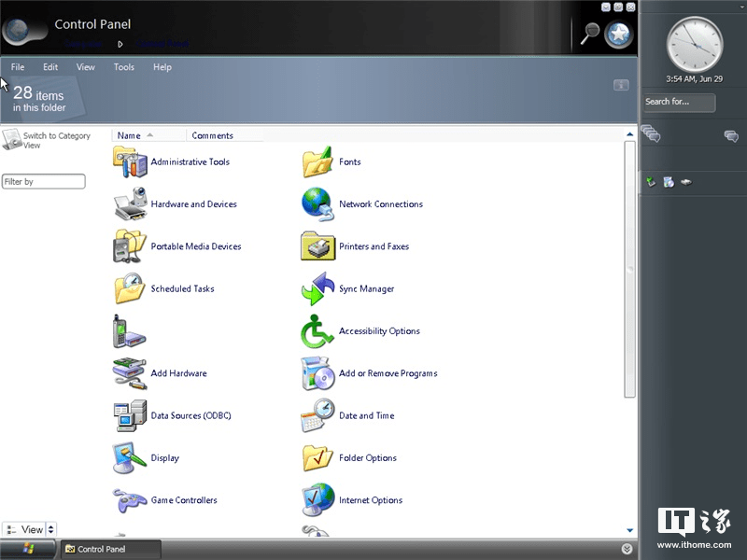Click Switch to Category View
The height and width of the screenshot is (560, 747).
[x=58, y=140]
